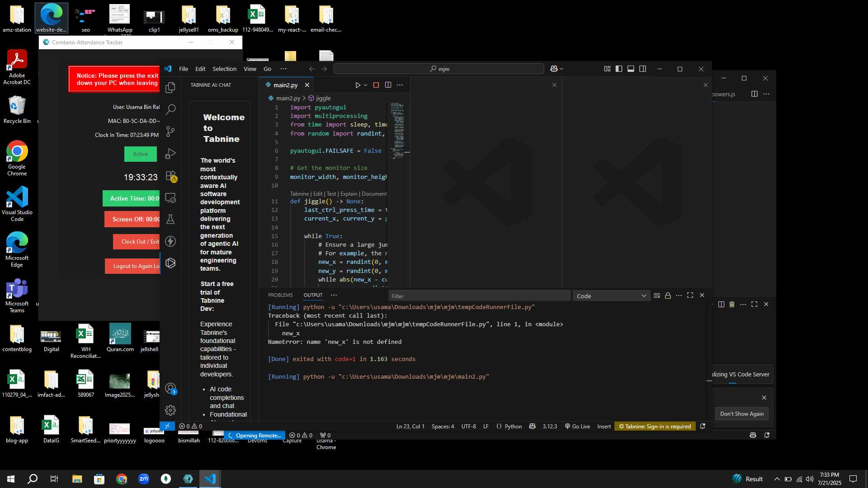Open the Copilot chat icon in title bar
868x488 pixels.
(x=554, y=69)
